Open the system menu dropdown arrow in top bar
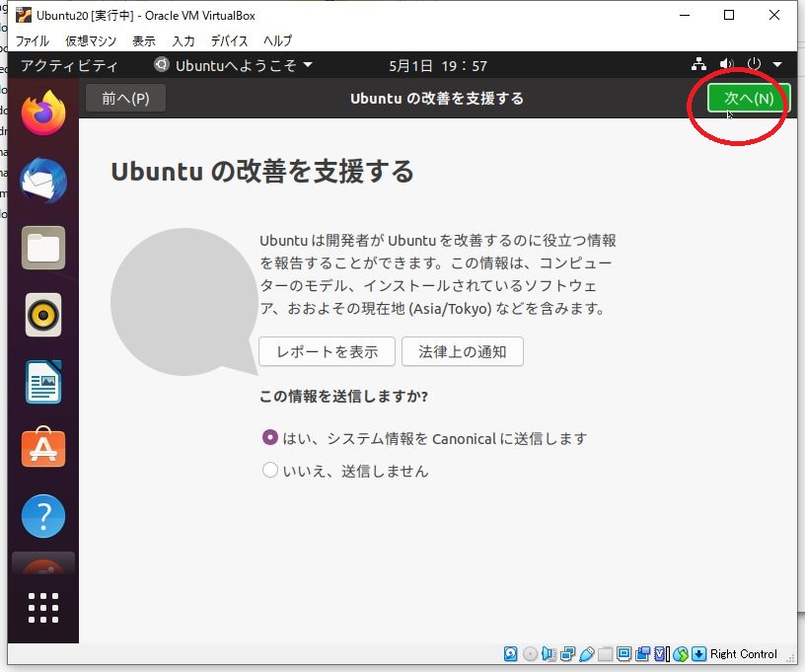This screenshot has width=805, height=672. pos(777,65)
